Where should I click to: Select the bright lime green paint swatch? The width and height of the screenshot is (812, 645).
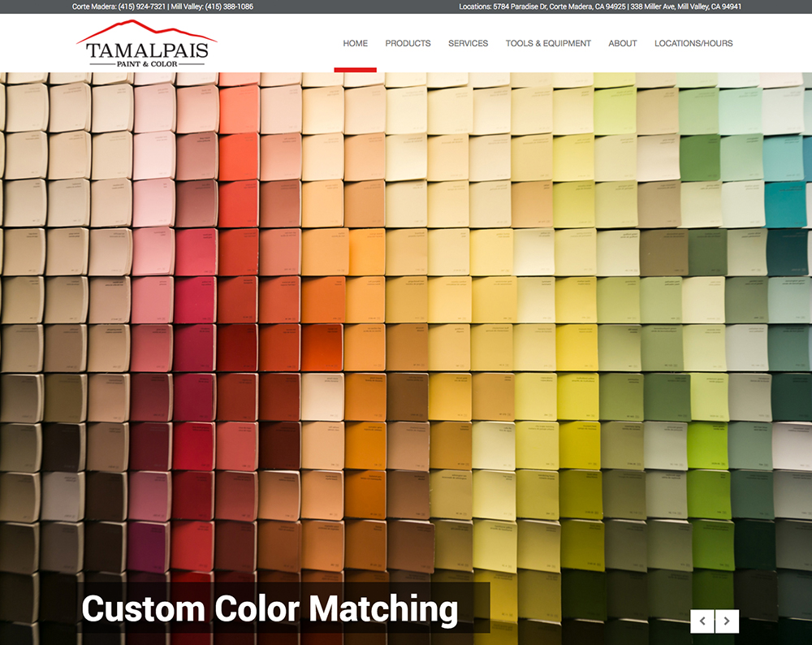(x=706, y=444)
